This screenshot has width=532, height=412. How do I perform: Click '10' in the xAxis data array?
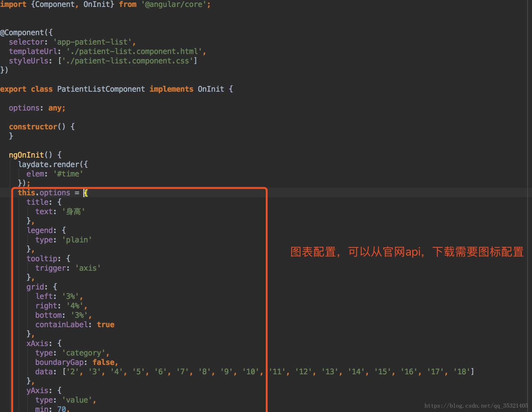click(x=251, y=372)
